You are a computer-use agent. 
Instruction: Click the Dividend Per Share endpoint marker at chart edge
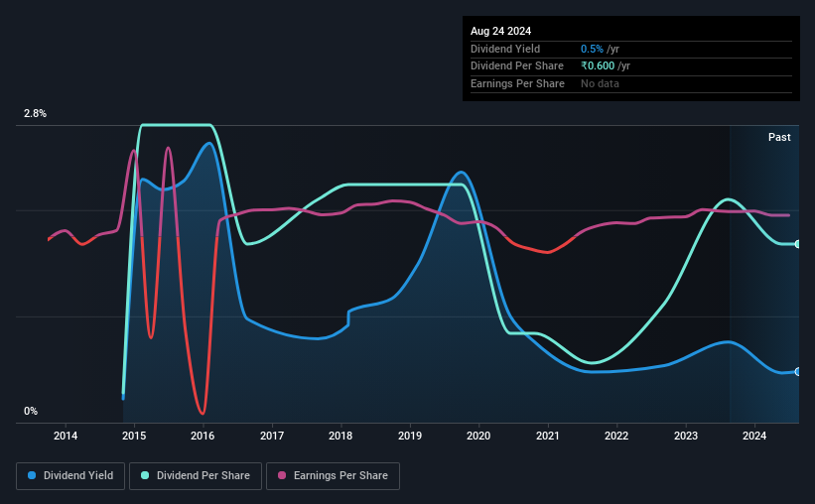[x=798, y=244]
